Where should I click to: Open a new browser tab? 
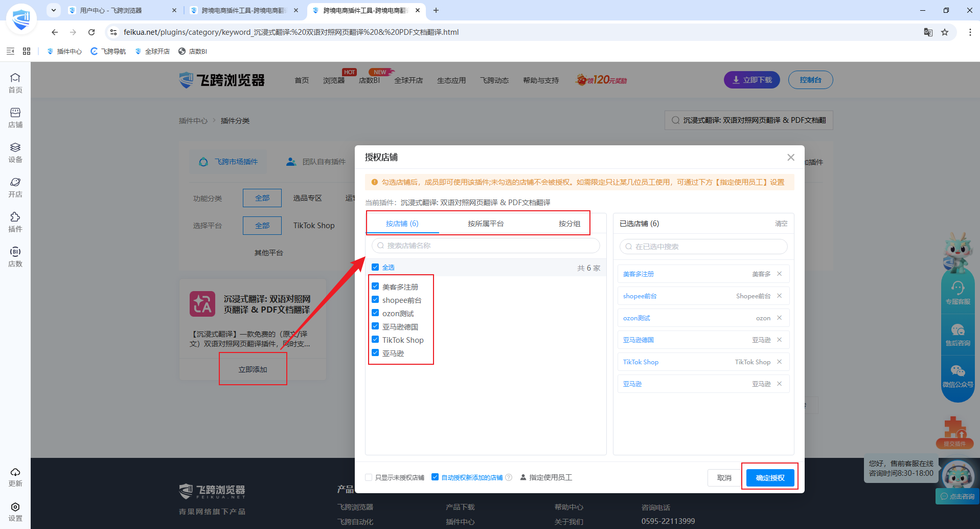(x=436, y=10)
